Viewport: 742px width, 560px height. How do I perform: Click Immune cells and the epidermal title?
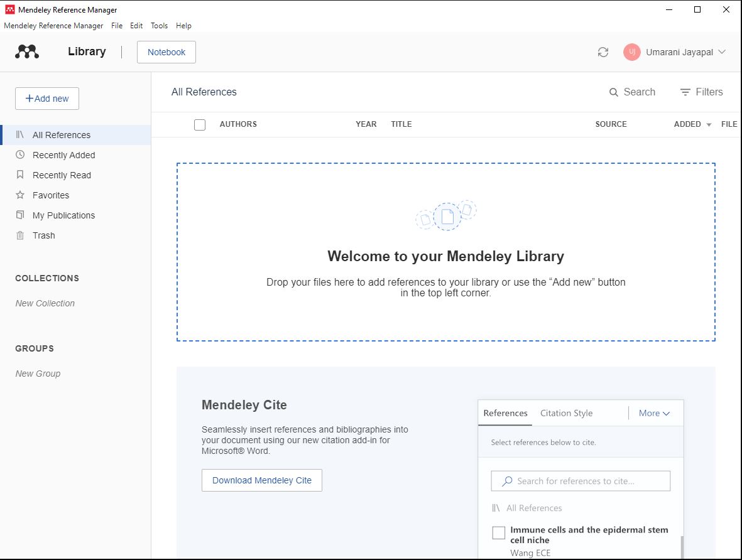[x=589, y=535]
